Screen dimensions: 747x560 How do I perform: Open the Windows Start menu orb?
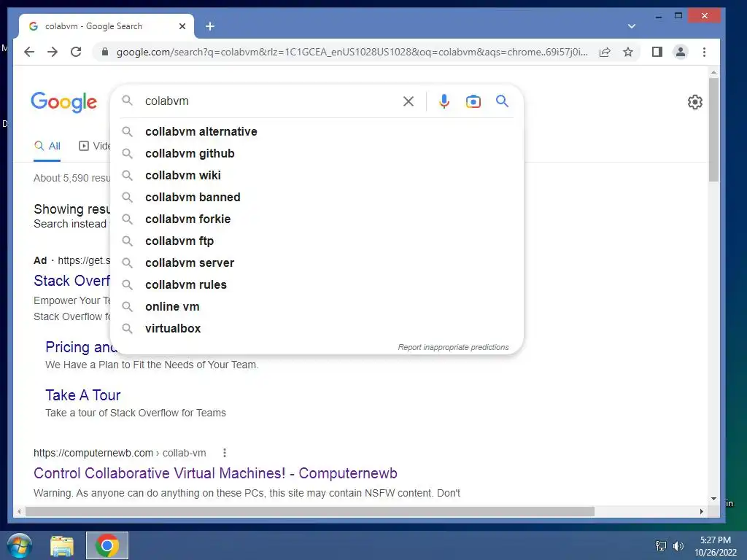click(x=20, y=545)
